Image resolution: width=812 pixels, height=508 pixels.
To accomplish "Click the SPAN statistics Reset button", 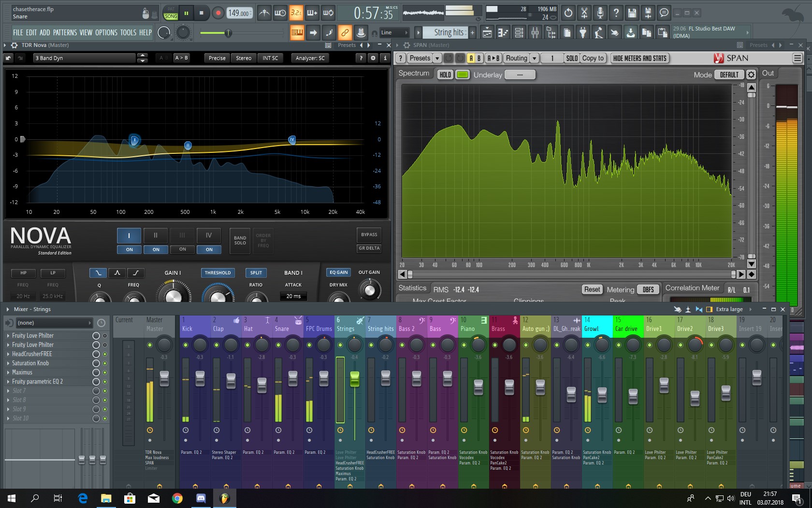I will [592, 289].
